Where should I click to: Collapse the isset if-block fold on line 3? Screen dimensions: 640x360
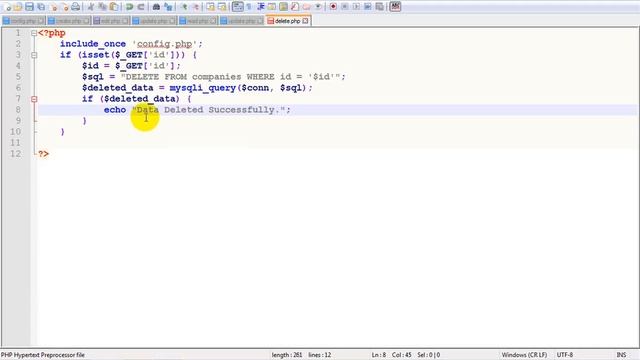tap(34, 55)
